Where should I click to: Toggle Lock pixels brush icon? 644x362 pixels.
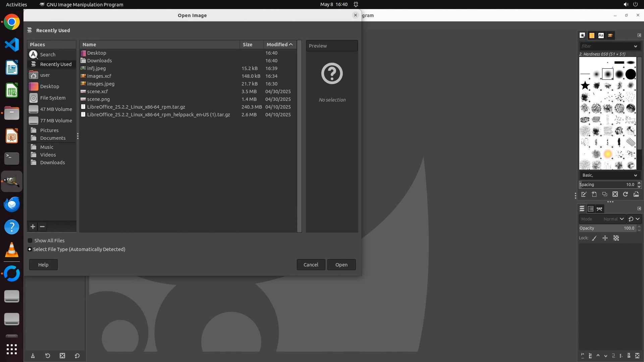[x=594, y=238]
